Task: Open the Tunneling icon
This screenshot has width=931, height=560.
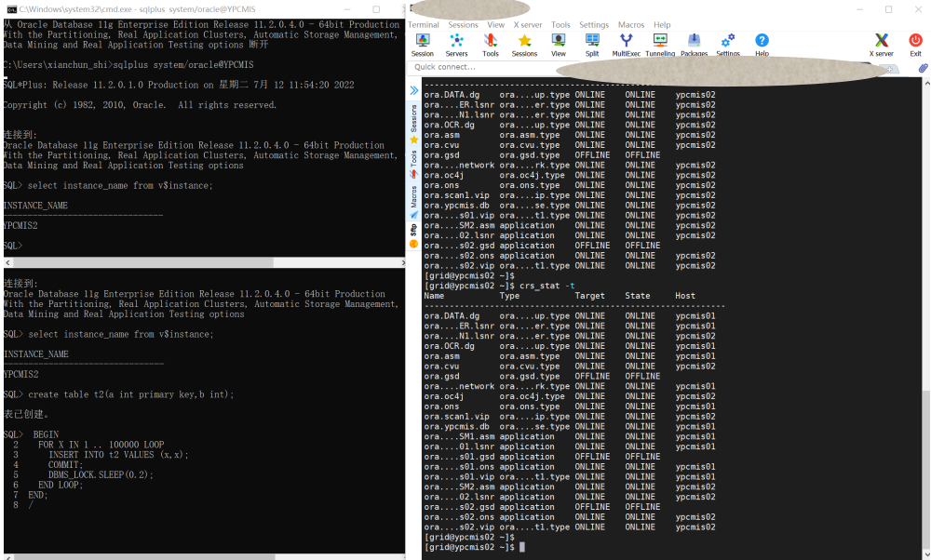Action: pyautogui.click(x=660, y=45)
